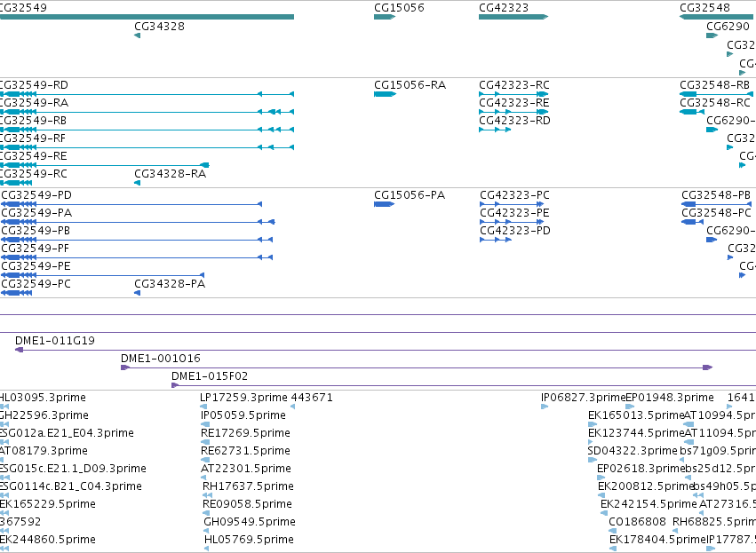756x553 pixels.
Task: Click transcript CG32548-RC
Action: click(x=692, y=112)
